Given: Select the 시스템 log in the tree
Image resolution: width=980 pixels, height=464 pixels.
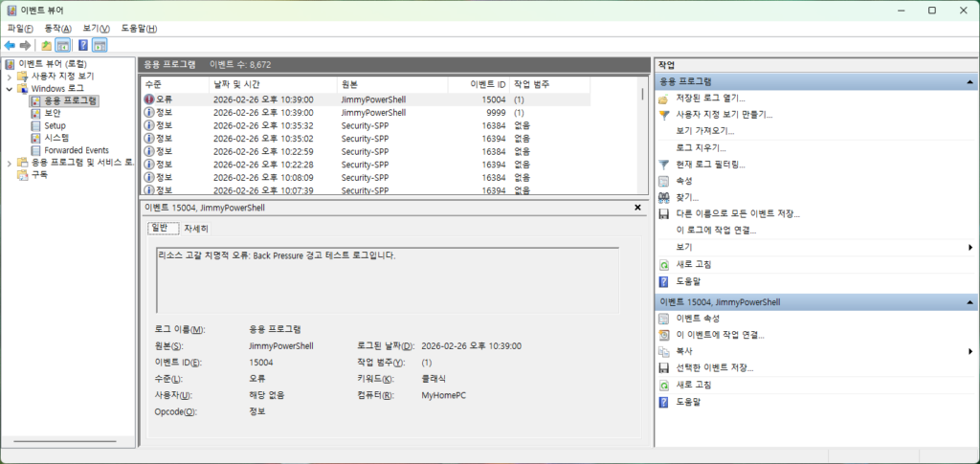Looking at the screenshot, I should coord(56,138).
